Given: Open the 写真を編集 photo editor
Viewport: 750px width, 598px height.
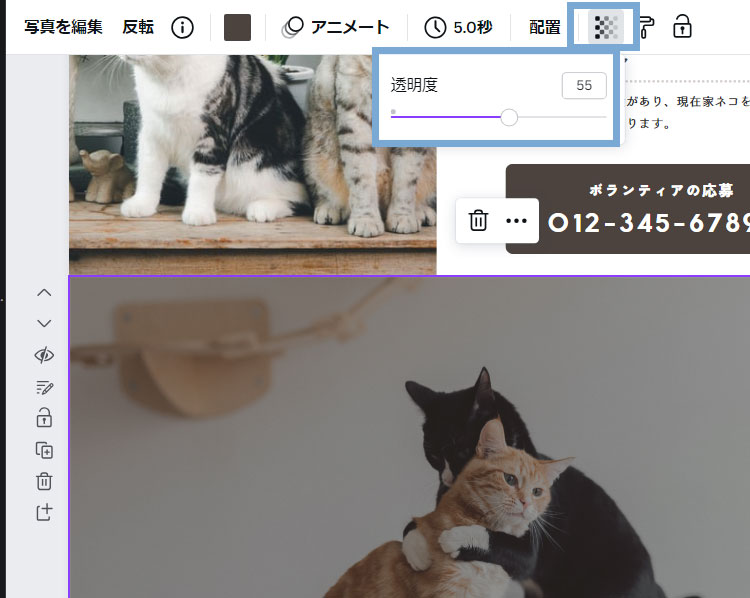Looking at the screenshot, I should tap(63, 27).
